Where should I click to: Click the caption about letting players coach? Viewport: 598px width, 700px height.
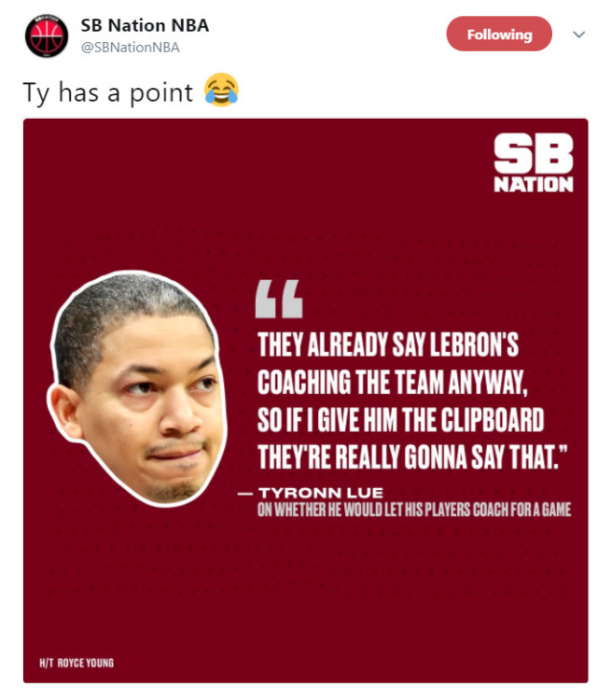tap(414, 510)
